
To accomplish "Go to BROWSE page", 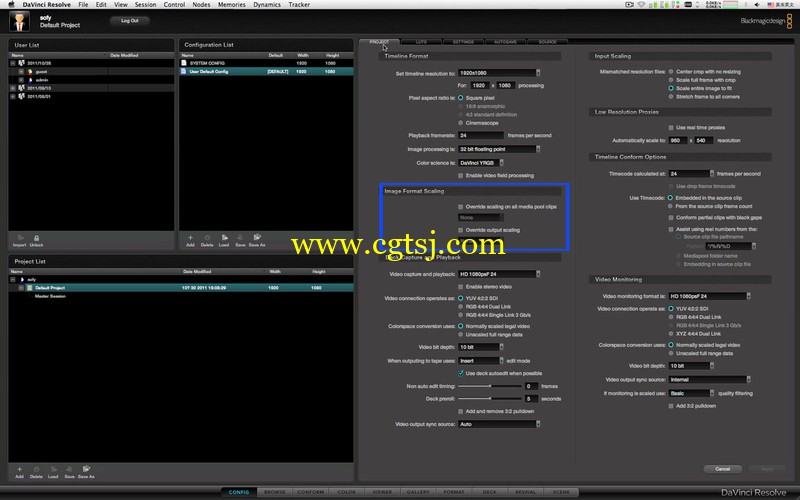I will 274,492.
